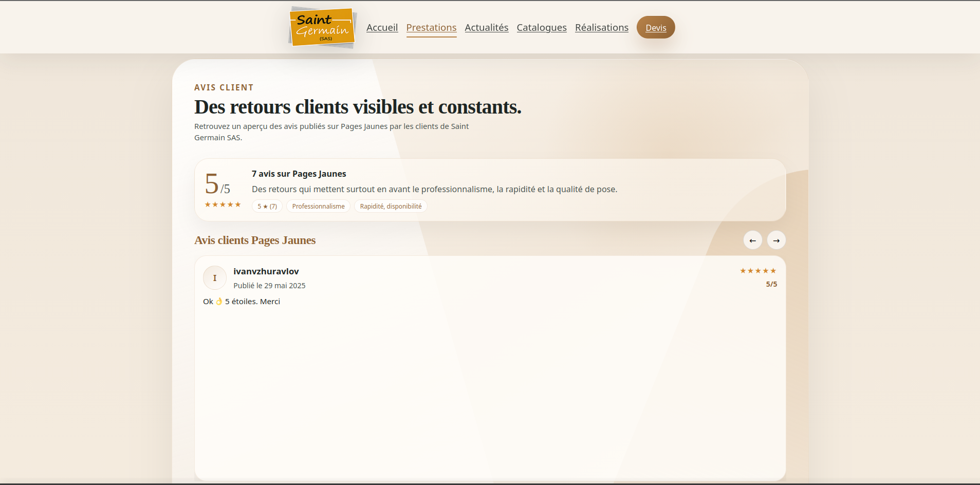Click the "Avis clients Pages Jaunes" heading
This screenshot has width=980, height=485.
tap(255, 240)
